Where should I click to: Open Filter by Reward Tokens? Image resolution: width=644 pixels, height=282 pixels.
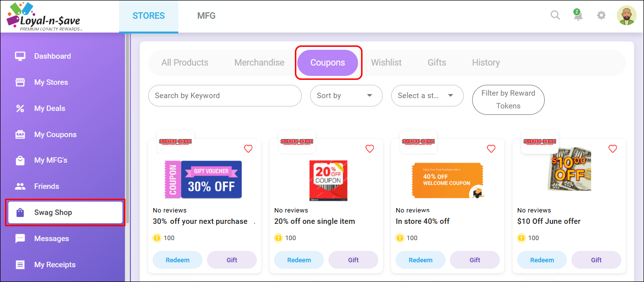pos(508,100)
